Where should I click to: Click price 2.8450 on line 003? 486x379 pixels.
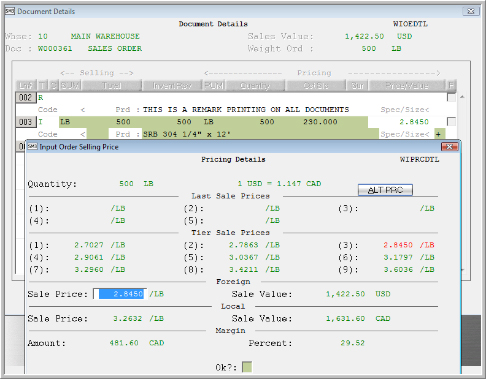(x=414, y=122)
